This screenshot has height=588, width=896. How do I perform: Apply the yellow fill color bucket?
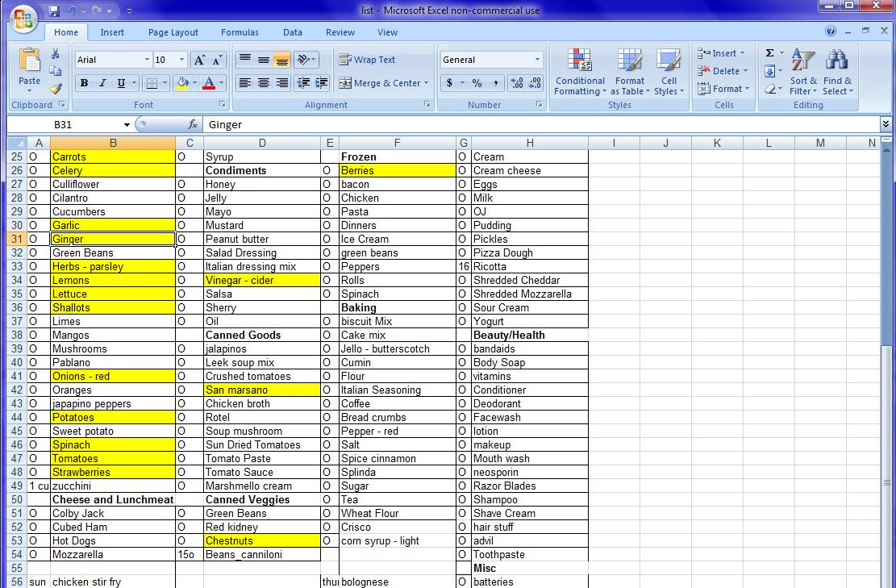click(x=183, y=83)
